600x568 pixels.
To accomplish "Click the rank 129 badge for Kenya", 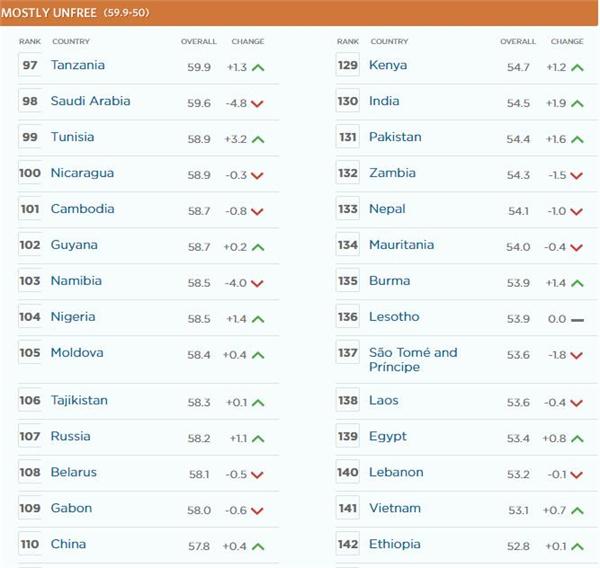I will (x=348, y=65).
